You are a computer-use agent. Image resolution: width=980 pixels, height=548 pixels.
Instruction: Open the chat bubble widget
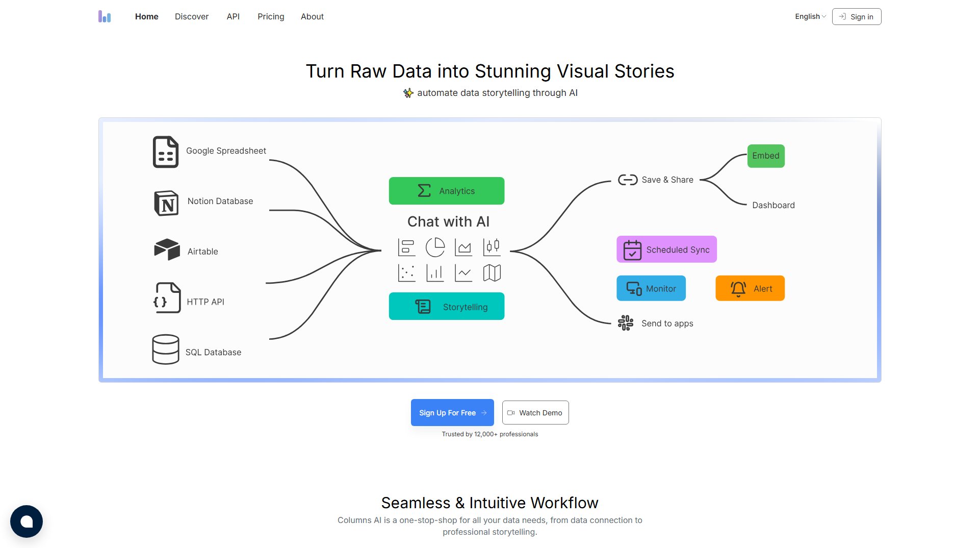[26, 521]
